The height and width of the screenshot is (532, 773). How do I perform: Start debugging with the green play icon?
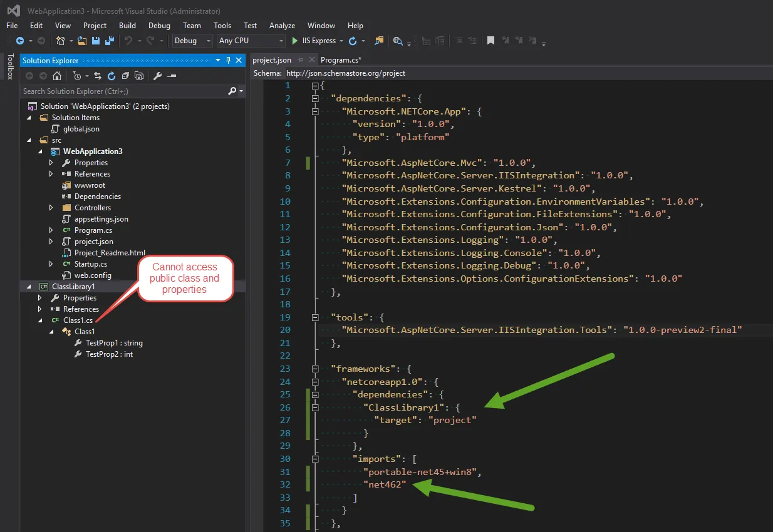point(296,41)
